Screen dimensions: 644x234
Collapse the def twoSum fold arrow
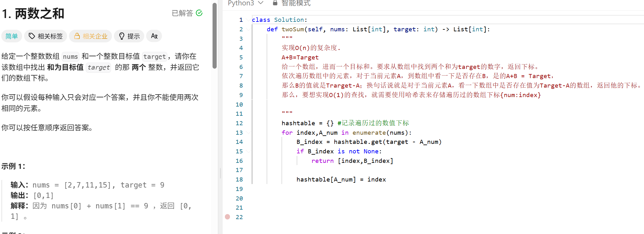tap(248, 29)
